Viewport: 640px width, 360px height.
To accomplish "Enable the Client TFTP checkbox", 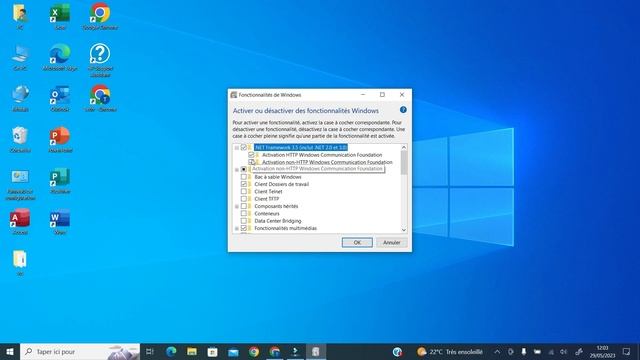I will 244,199.
